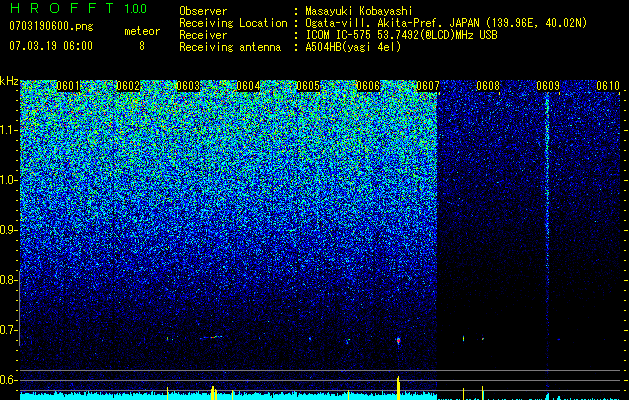
Task: Click the Receiver label
Action: point(203,35)
